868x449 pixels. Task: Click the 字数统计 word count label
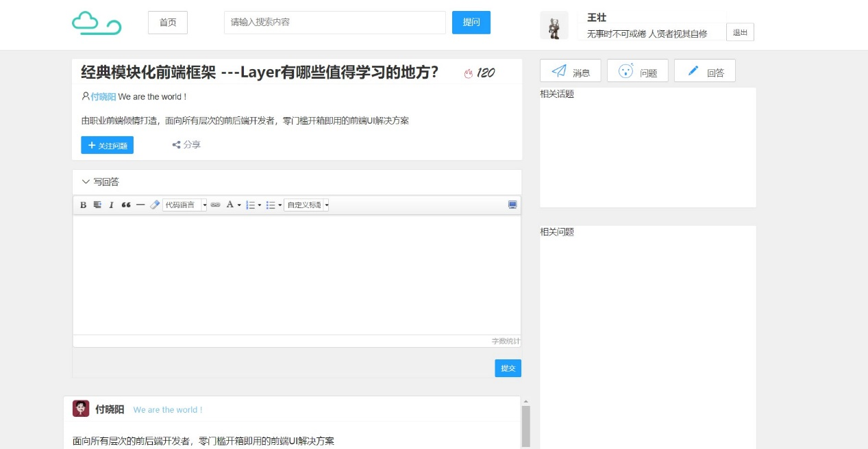[506, 341]
